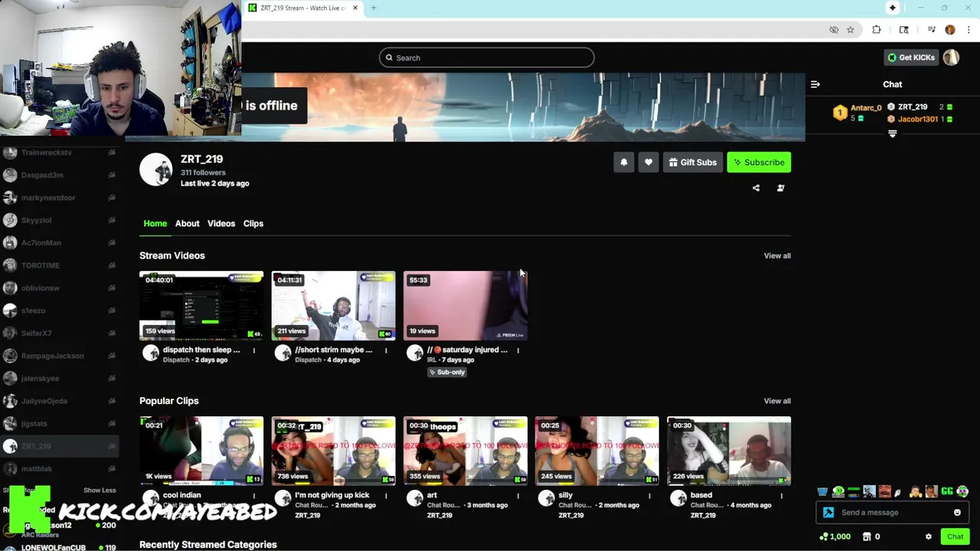Open the 00:25 silly clip thumbnail
The width and height of the screenshot is (980, 551).
click(x=597, y=451)
